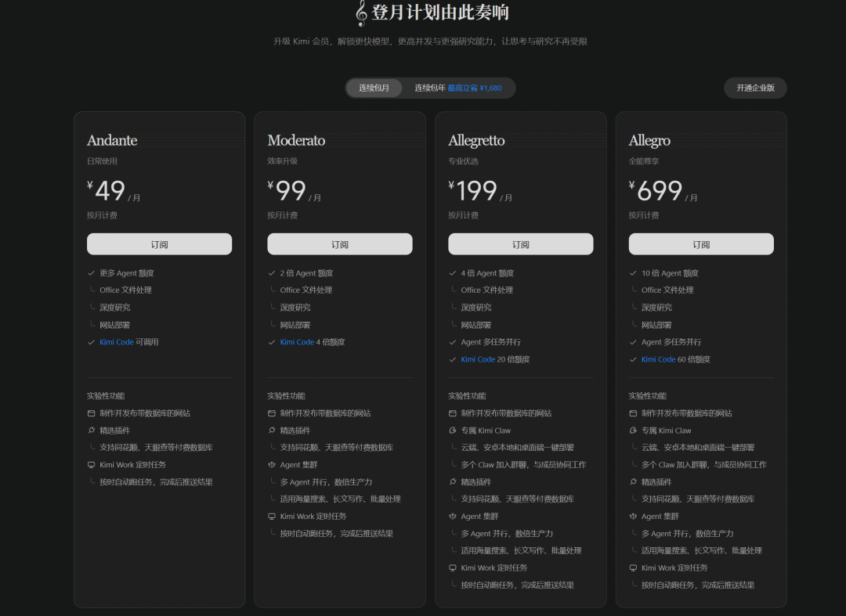
Task: Click the database website icon in the Allegretto card
Action: click(453, 413)
